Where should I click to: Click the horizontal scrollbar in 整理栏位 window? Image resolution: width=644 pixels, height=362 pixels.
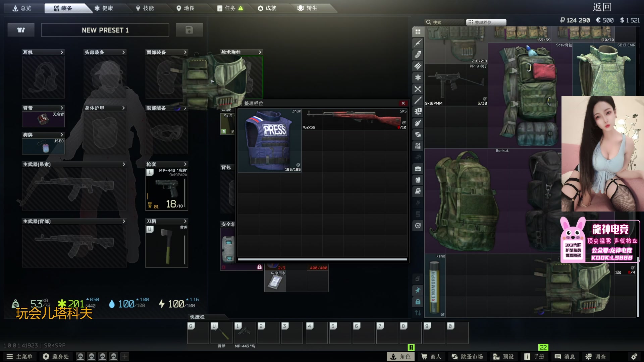(322, 259)
